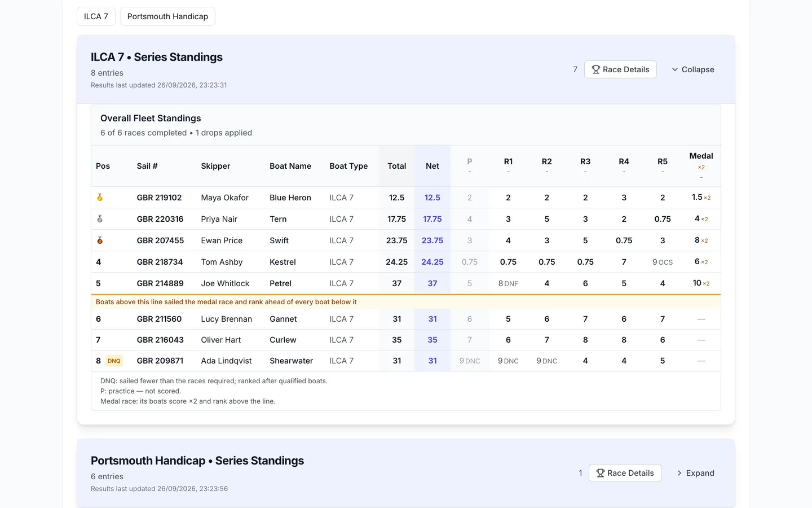Viewport: 812px width, 508px height.
Task: Click the 8 DNF score for Joe Whitlock
Action: (x=508, y=283)
